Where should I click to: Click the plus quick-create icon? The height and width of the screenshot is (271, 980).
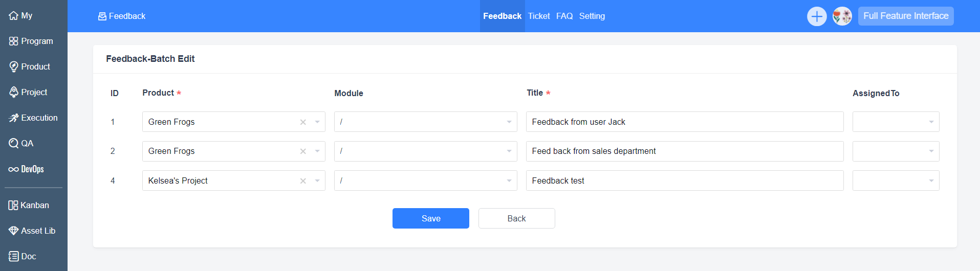[x=817, y=16]
